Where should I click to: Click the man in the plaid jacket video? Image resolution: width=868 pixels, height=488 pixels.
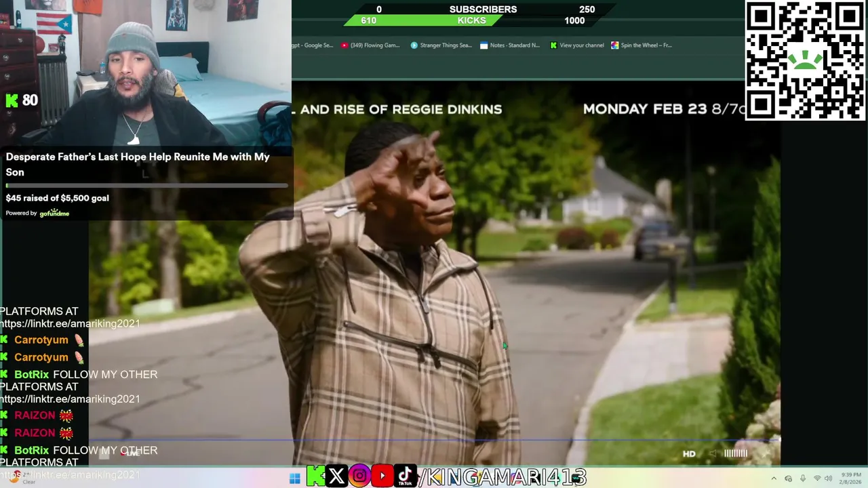380,291
